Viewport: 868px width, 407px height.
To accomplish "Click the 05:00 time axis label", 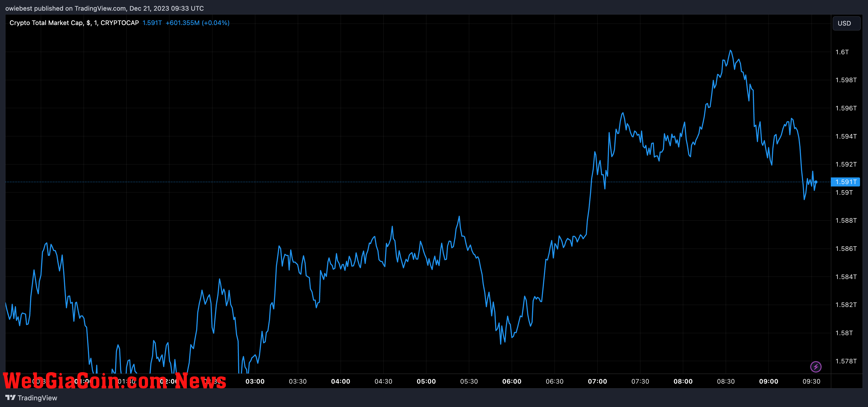I will (426, 381).
